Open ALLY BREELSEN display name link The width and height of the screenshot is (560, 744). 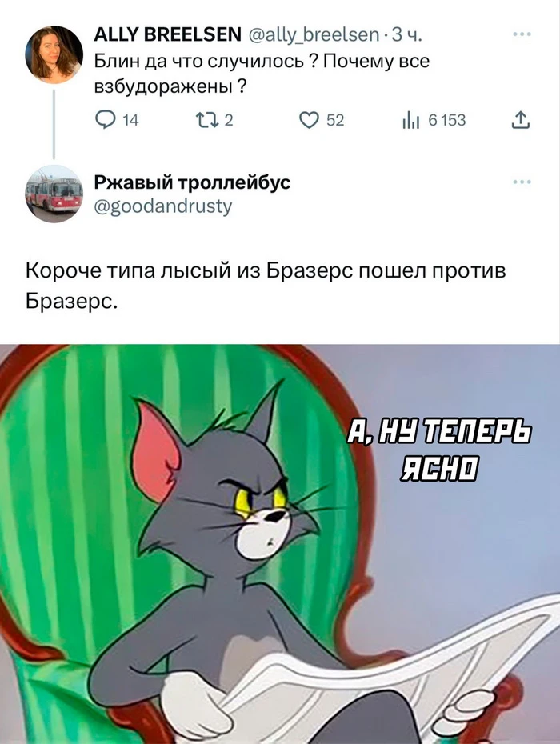pyautogui.click(x=167, y=34)
